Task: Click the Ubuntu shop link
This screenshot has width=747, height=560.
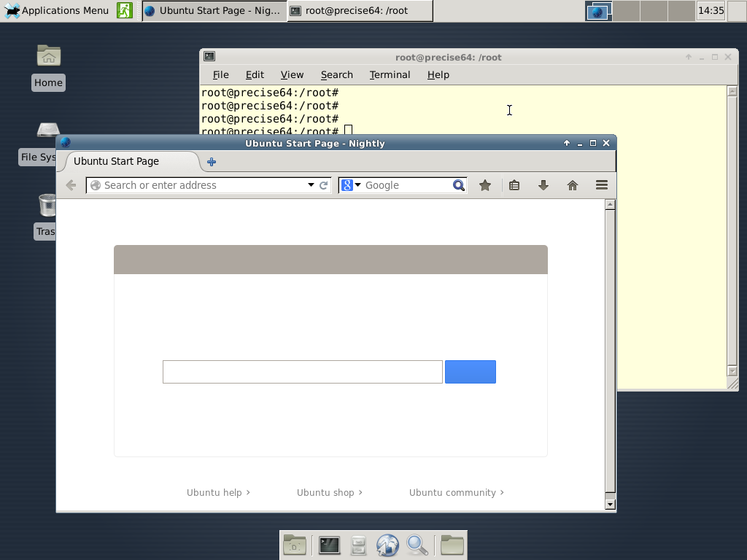Action: (329, 492)
